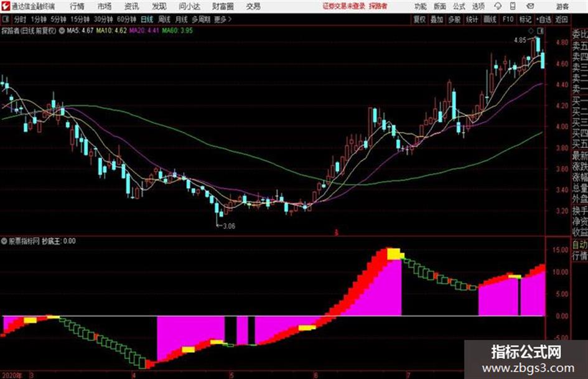Switch to 周线 weekly tab

click(x=164, y=19)
